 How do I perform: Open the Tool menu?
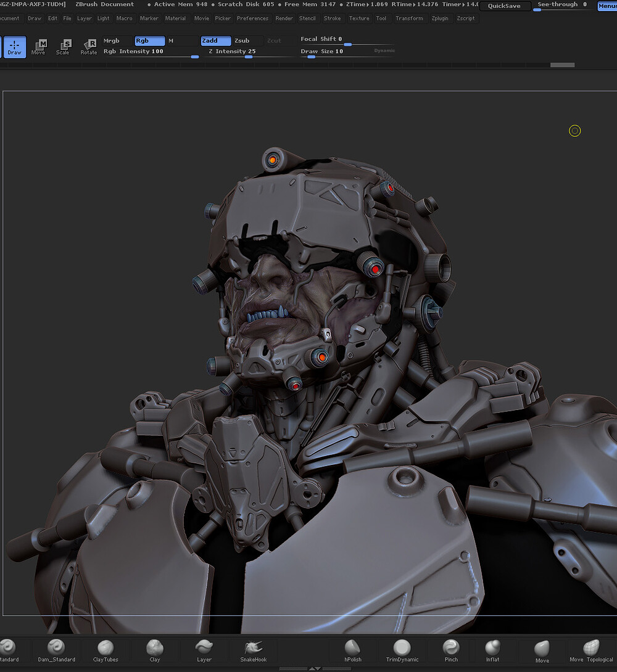(x=381, y=18)
